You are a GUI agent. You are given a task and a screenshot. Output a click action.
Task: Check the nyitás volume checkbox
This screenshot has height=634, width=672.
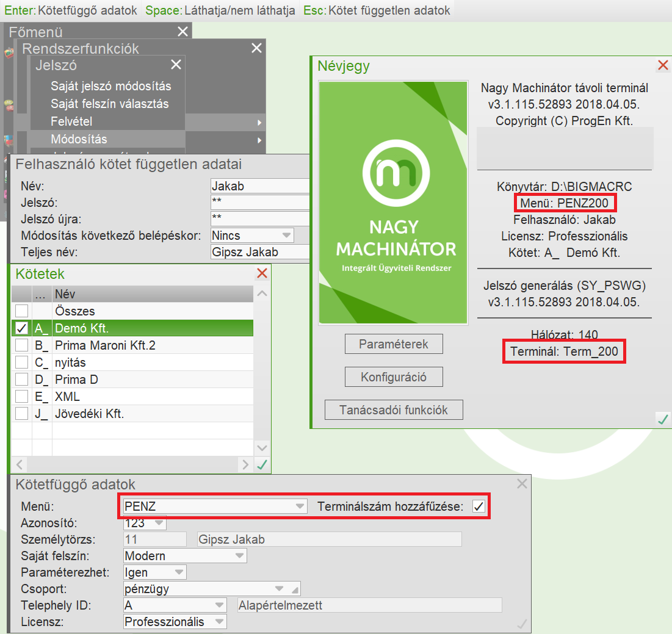(21, 362)
